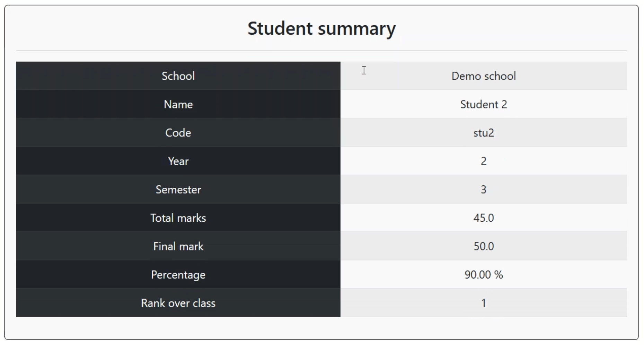This screenshot has width=644, height=345.
Task: Click the stu2 code value
Action: (x=483, y=133)
